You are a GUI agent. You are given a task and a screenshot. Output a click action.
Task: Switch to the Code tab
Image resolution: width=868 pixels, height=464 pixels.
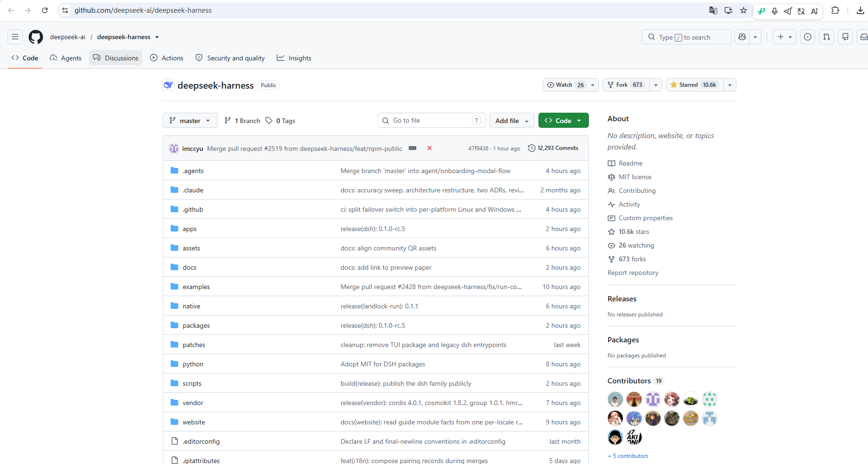[25, 58]
